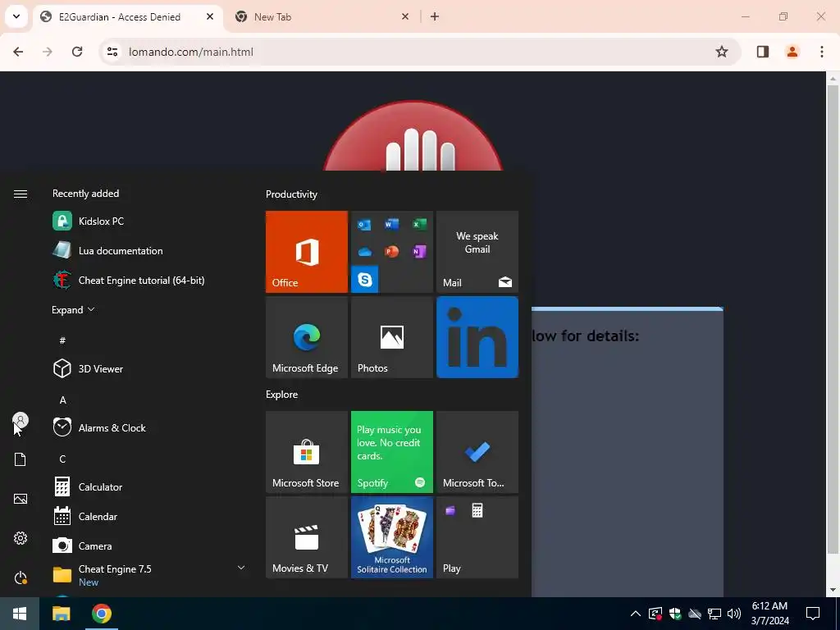Open the notification center

tap(813, 614)
